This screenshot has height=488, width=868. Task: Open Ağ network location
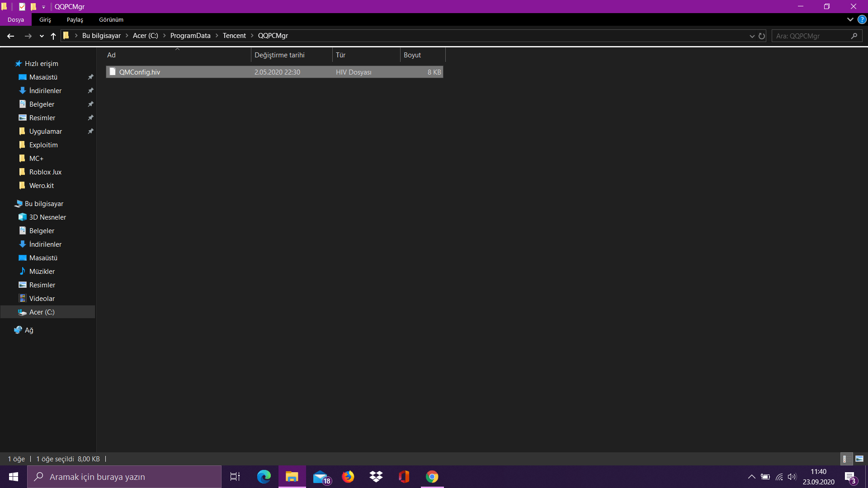(29, 330)
